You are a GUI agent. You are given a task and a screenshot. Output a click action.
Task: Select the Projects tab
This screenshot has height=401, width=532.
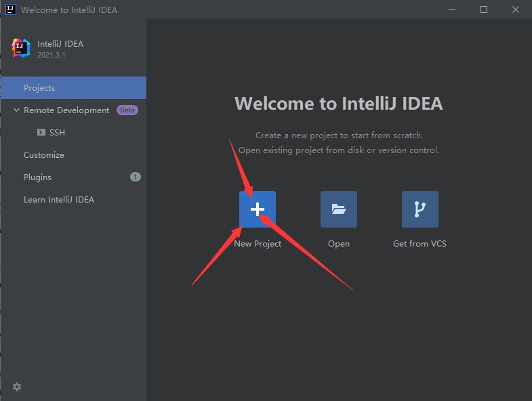coord(74,88)
